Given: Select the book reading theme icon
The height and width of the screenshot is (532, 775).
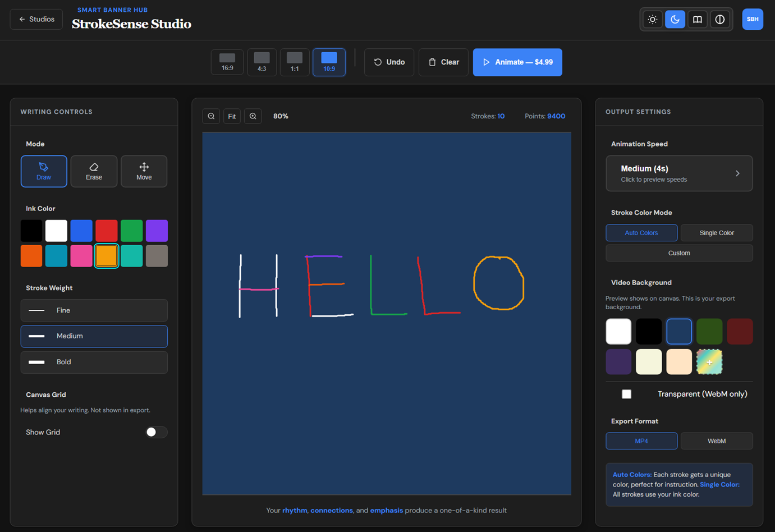Looking at the screenshot, I should point(698,20).
